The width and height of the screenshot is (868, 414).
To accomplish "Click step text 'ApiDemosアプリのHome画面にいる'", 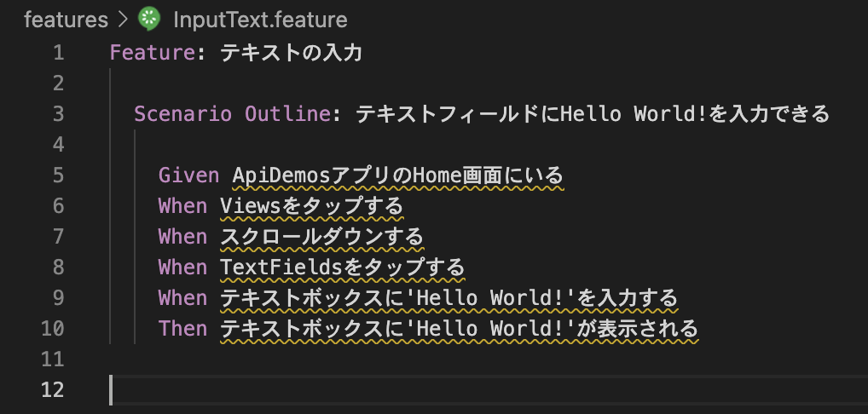I will coord(397,175).
